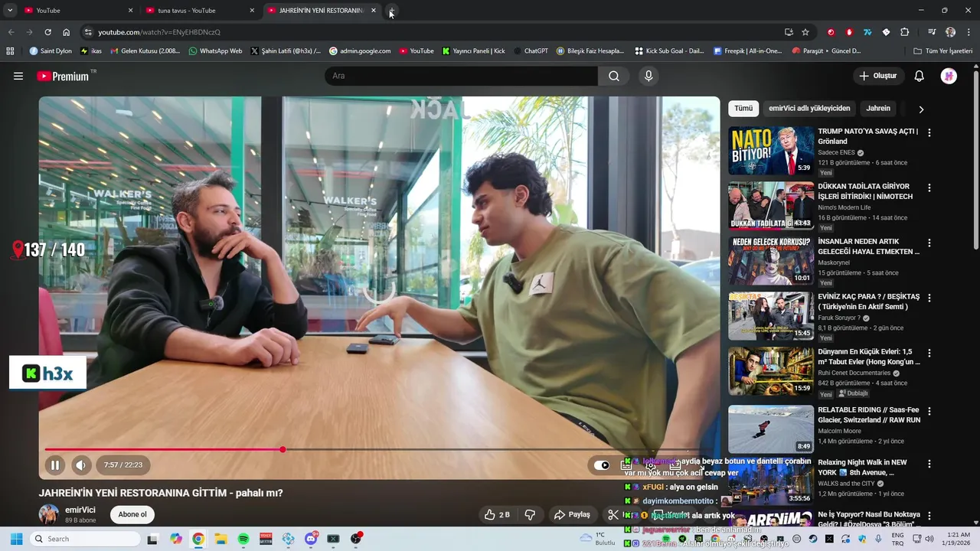Screen dimensions: 980x551
Task: Open the account avatar menu
Action: point(949,76)
